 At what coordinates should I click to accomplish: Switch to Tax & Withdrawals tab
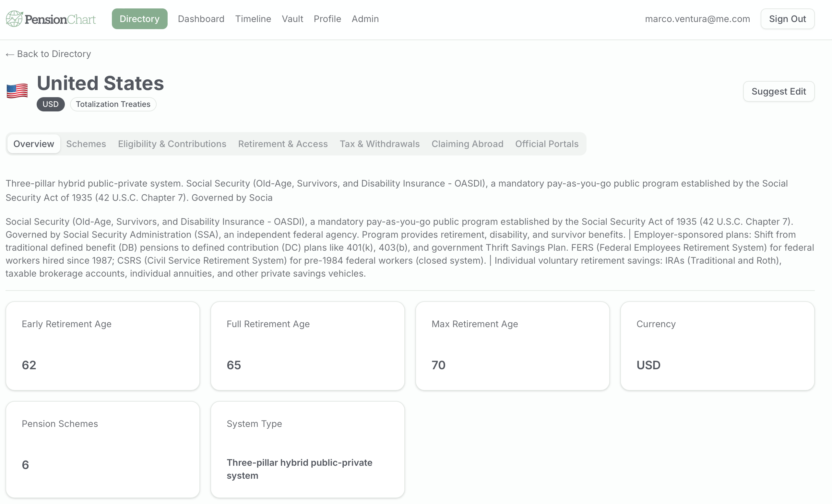click(380, 144)
